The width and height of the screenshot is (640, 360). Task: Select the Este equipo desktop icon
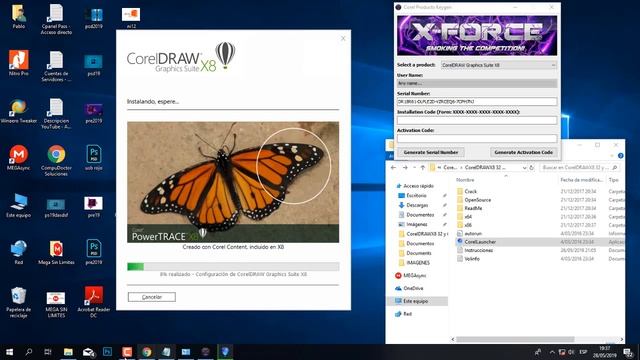pos(19,205)
